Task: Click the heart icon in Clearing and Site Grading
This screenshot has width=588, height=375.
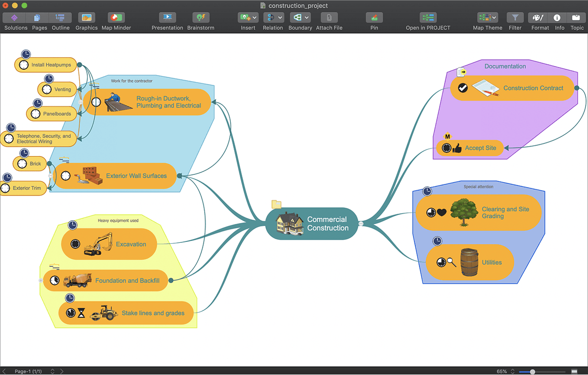Action: point(442,212)
